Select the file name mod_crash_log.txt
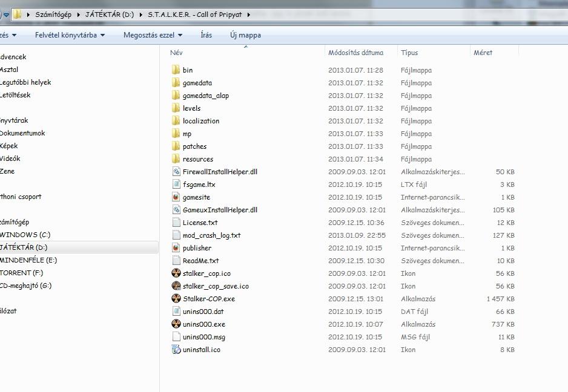Viewport: 568px width, 392px height. click(x=211, y=235)
